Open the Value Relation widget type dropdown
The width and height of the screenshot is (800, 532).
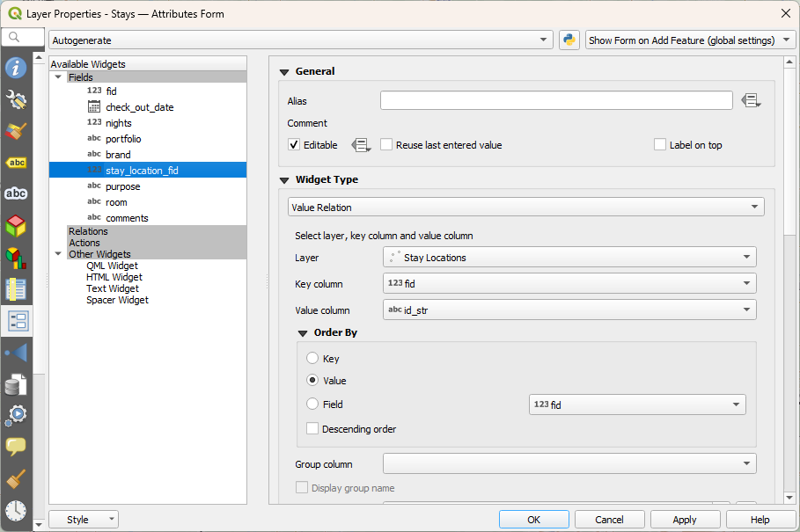pos(525,207)
